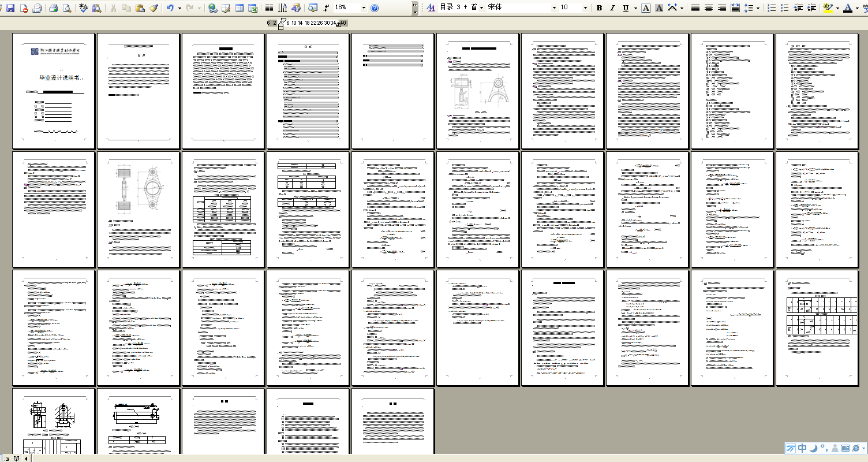Align text right
Image resolution: width=868 pixels, height=462 pixels.
pos(722,8)
